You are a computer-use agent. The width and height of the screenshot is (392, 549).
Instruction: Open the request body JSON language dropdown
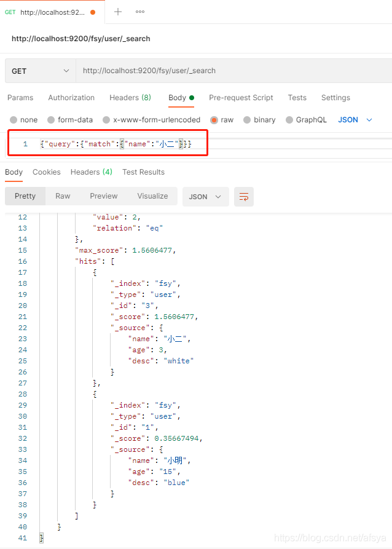click(355, 120)
